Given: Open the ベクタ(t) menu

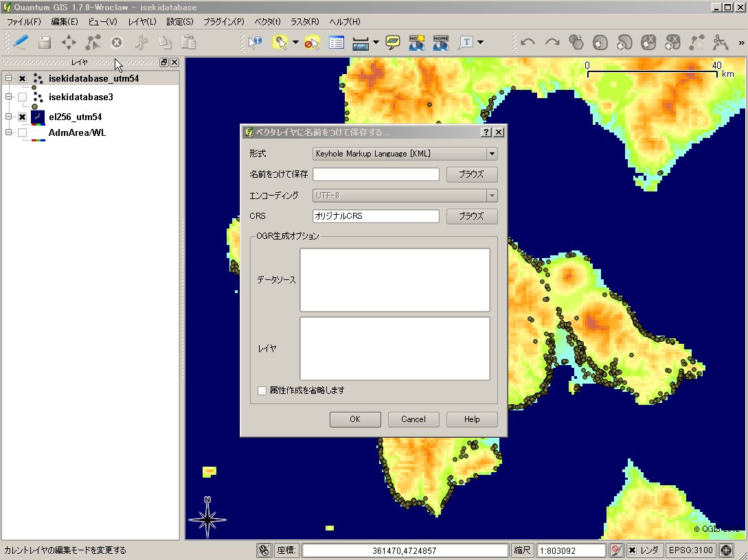Looking at the screenshot, I should click(x=268, y=22).
